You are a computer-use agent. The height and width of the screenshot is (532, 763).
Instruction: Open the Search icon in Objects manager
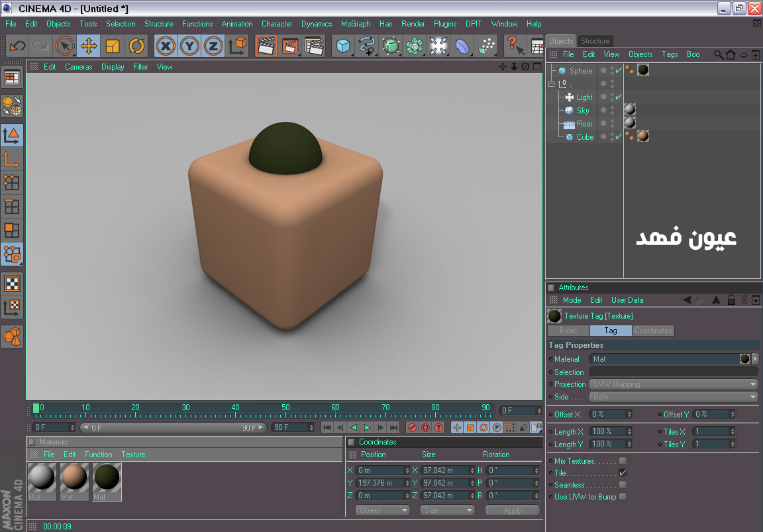pyautogui.click(x=718, y=54)
